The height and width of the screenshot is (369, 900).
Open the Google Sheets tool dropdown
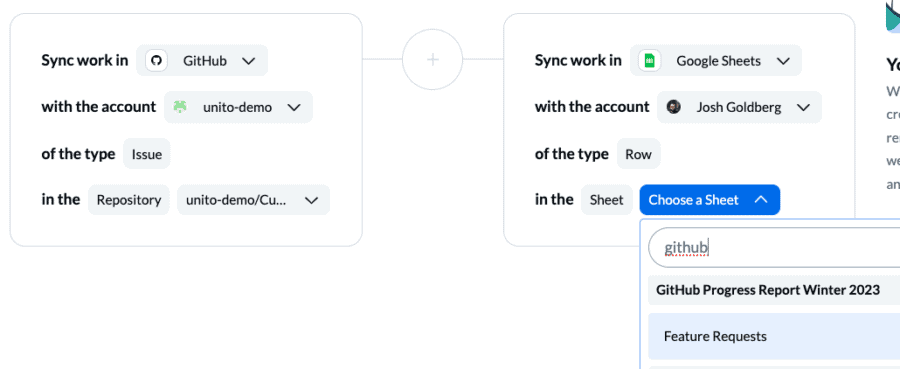[716, 60]
